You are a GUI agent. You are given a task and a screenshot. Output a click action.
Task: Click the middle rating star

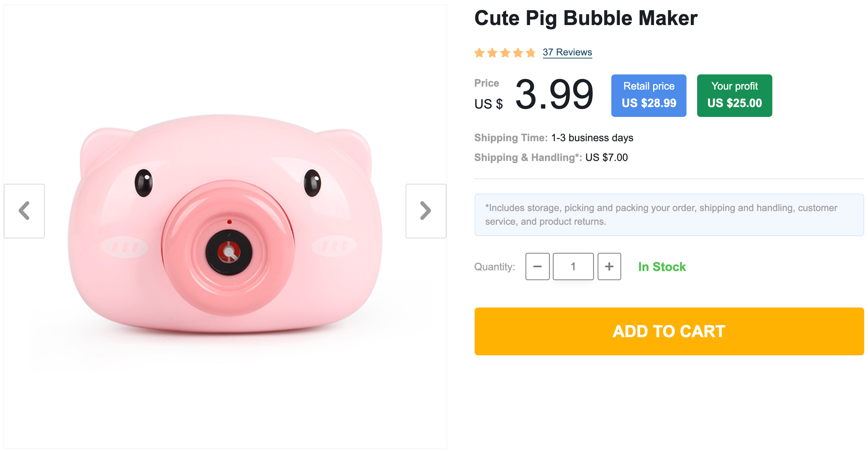click(x=505, y=53)
